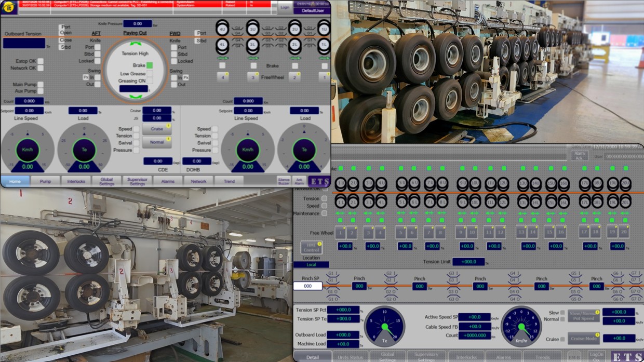
Task: Select wheel 5U in lower HMI panel
Action: click(401, 183)
